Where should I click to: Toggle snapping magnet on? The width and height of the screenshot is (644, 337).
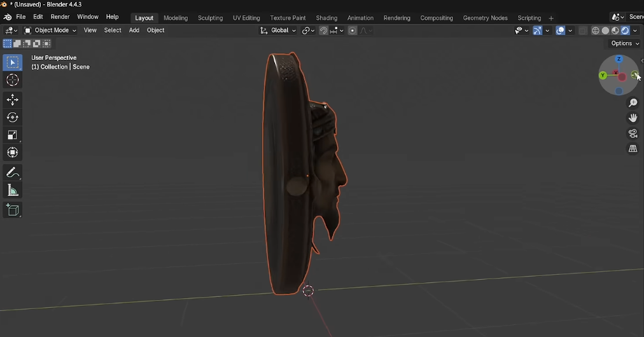pyautogui.click(x=323, y=31)
